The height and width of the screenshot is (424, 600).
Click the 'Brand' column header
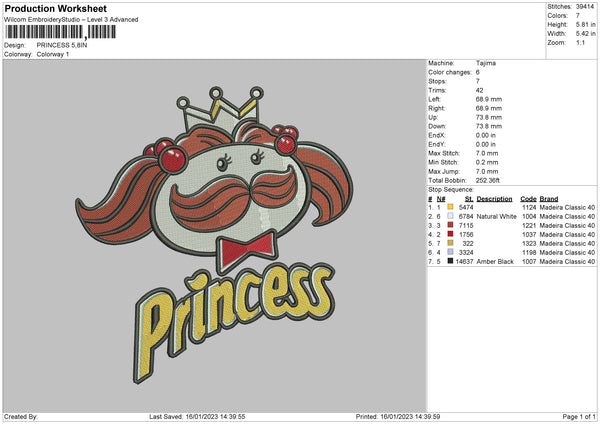click(549, 199)
